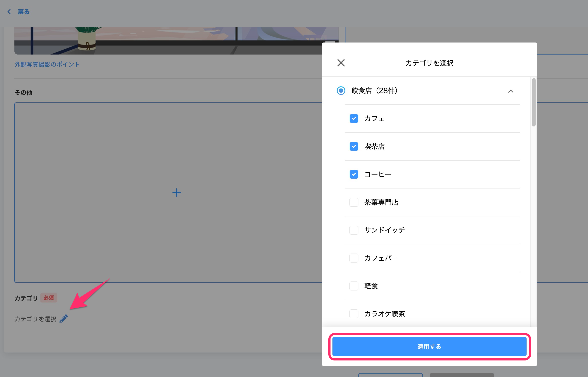Check the カラオケ喫茶 option
588x377 pixels.
tap(354, 314)
